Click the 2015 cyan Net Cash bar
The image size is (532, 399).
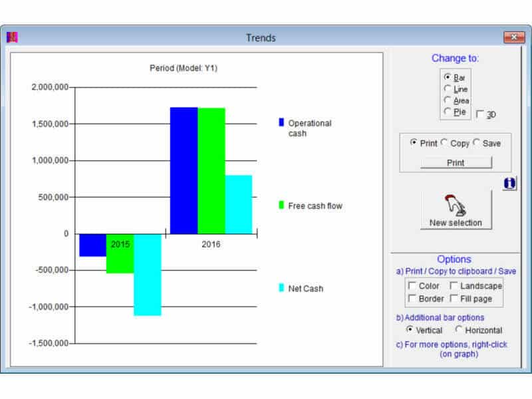(148, 275)
